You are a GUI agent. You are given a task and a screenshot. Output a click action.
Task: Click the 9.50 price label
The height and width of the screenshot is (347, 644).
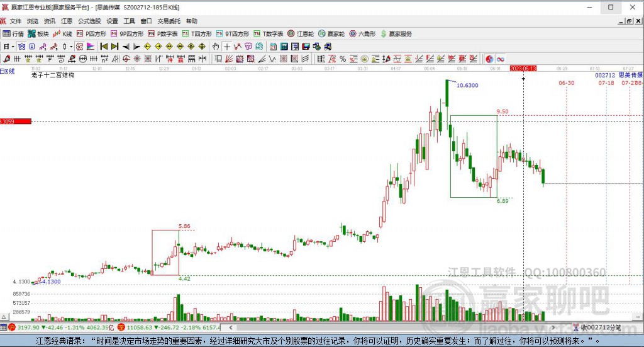tap(502, 111)
